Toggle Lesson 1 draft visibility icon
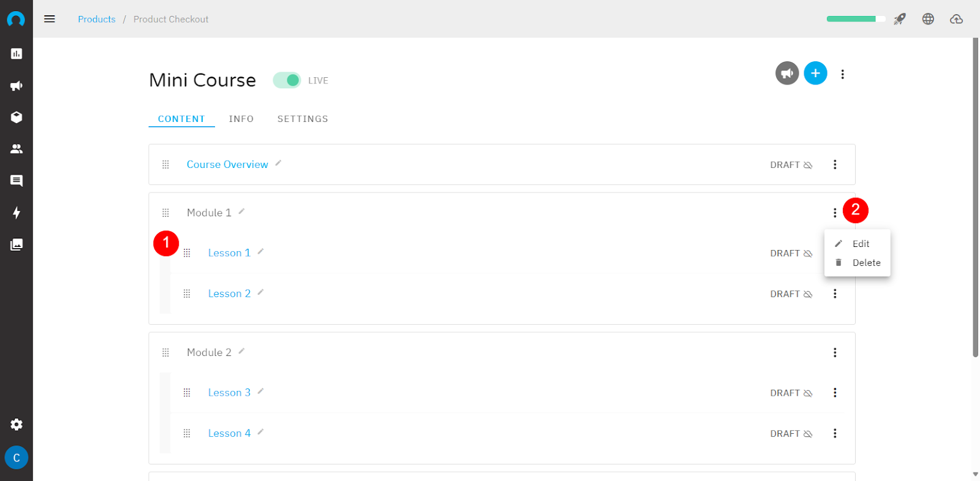 point(808,254)
